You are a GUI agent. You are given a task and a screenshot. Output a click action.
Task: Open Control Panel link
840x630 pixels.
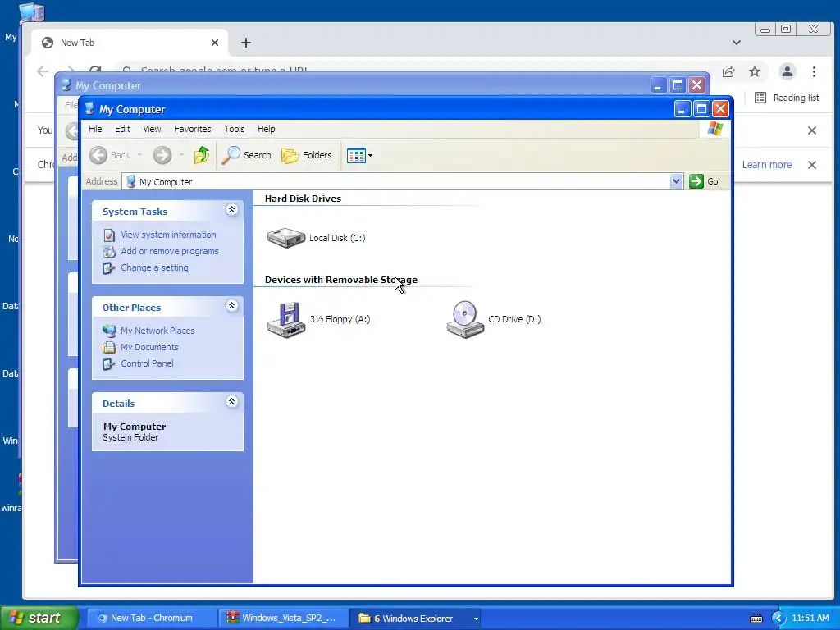click(x=147, y=363)
